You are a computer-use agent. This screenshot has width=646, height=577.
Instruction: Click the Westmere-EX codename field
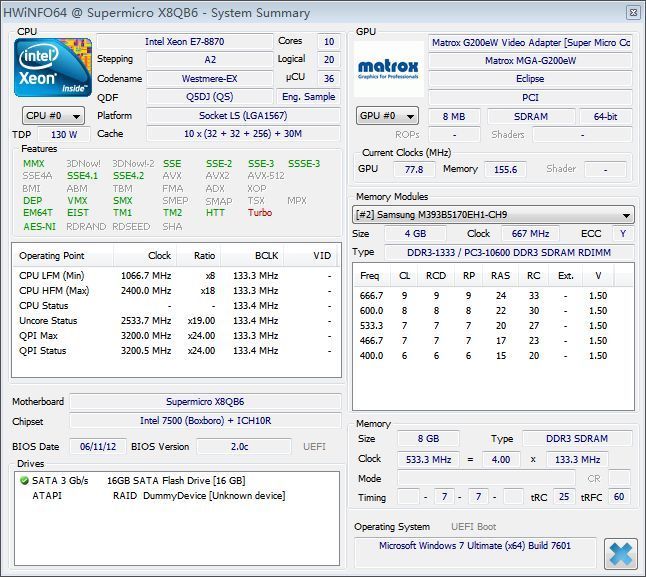[210, 79]
